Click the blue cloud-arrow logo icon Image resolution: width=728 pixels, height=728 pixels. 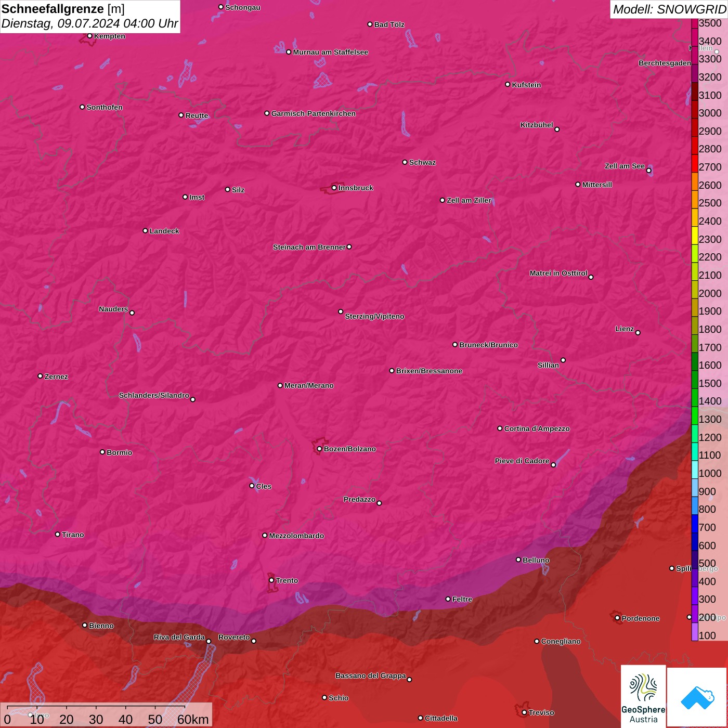click(697, 697)
